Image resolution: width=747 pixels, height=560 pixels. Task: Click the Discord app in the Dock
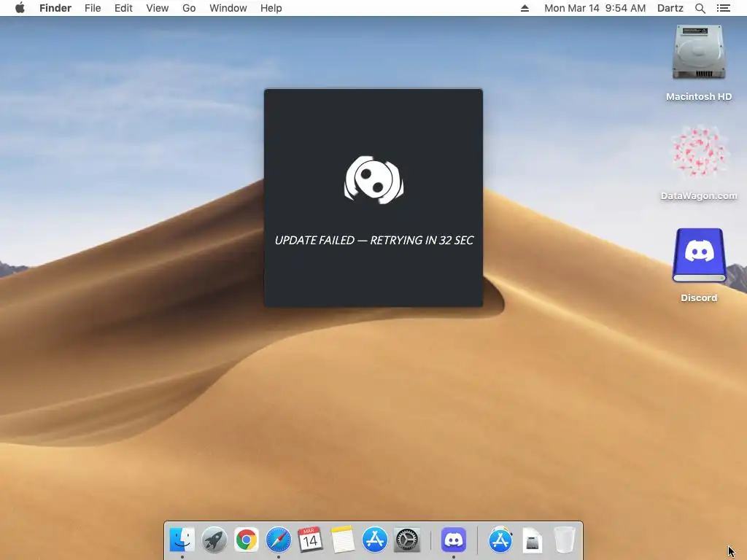[454, 540]
